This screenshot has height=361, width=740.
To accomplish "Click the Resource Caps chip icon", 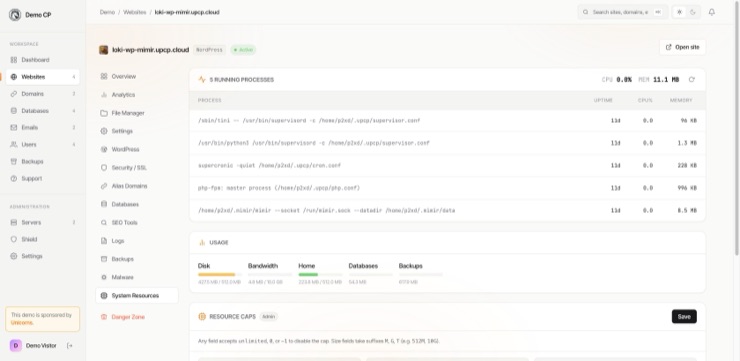I will (x=202, y=317).
